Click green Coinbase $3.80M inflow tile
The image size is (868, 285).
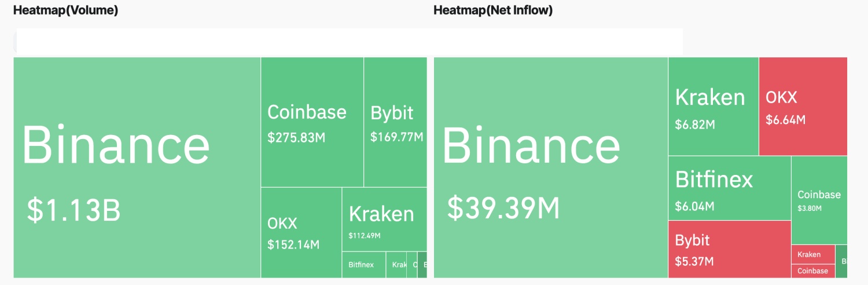(819, 200)
